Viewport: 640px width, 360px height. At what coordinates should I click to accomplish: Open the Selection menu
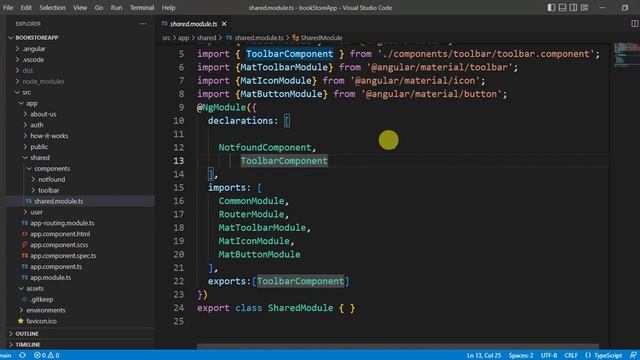[x=52, y=7]
